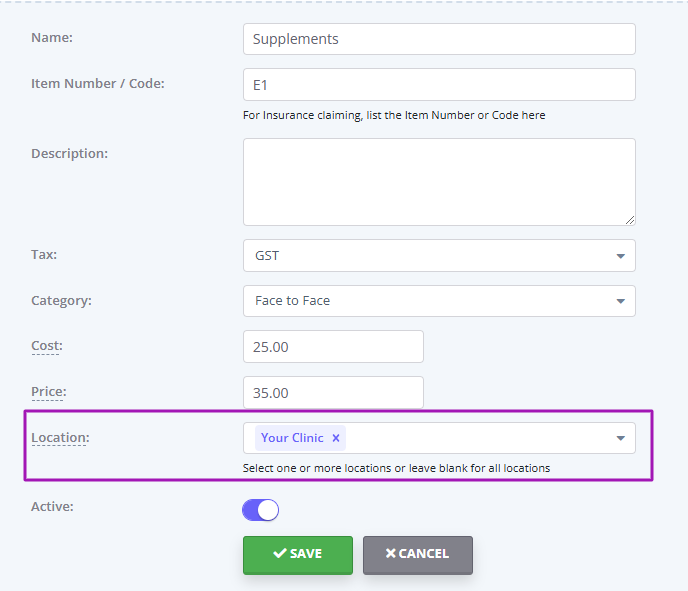688x591 pixels.
Task: Focus the Item Number / Code field
Action: 439,85
